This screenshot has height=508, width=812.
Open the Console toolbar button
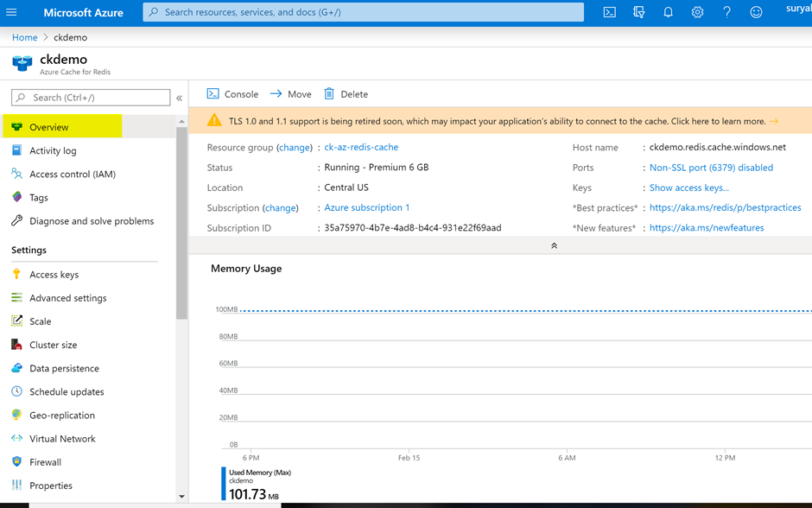[x=232, y=93]
